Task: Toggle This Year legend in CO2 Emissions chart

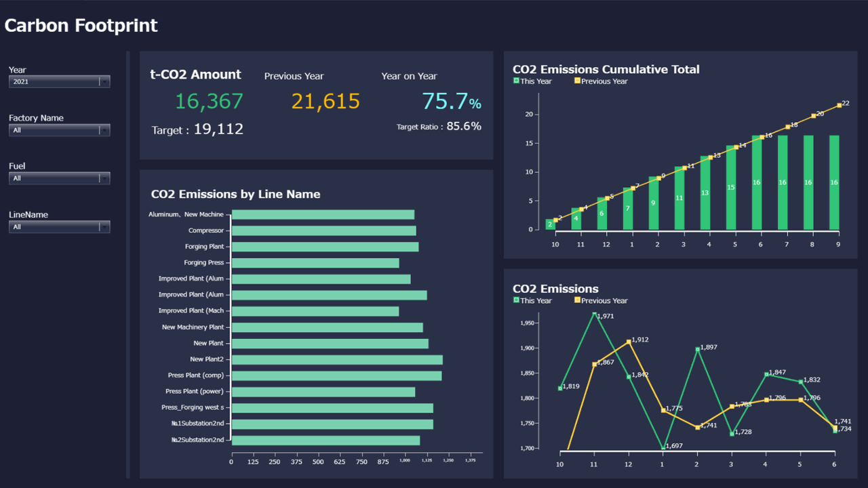Action: coord(532,301)
